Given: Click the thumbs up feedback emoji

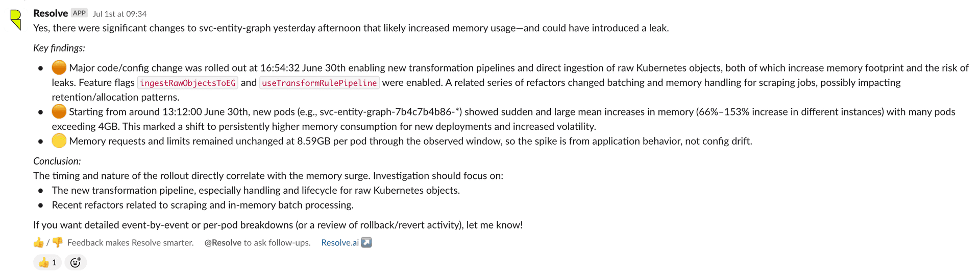Looking at the screenshot, I should tap(39, 242).
